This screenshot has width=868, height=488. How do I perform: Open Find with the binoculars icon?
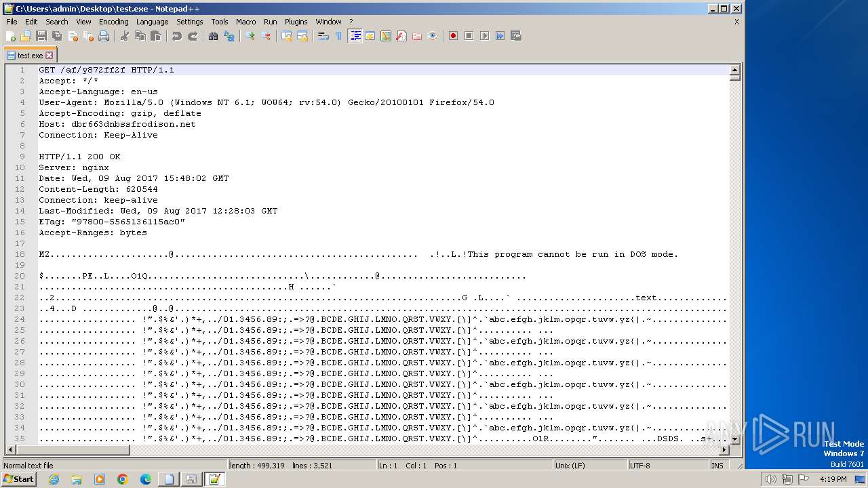(x=214, y=36)
